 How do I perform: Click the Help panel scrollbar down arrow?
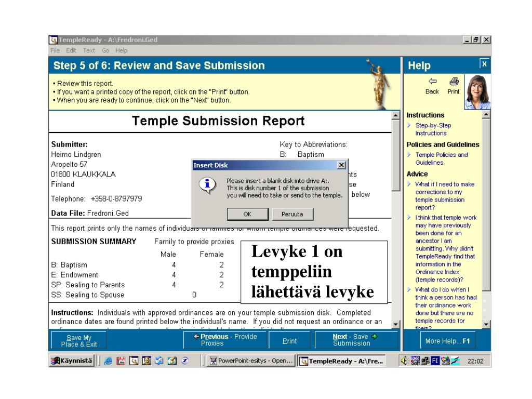tap(486, 324)
